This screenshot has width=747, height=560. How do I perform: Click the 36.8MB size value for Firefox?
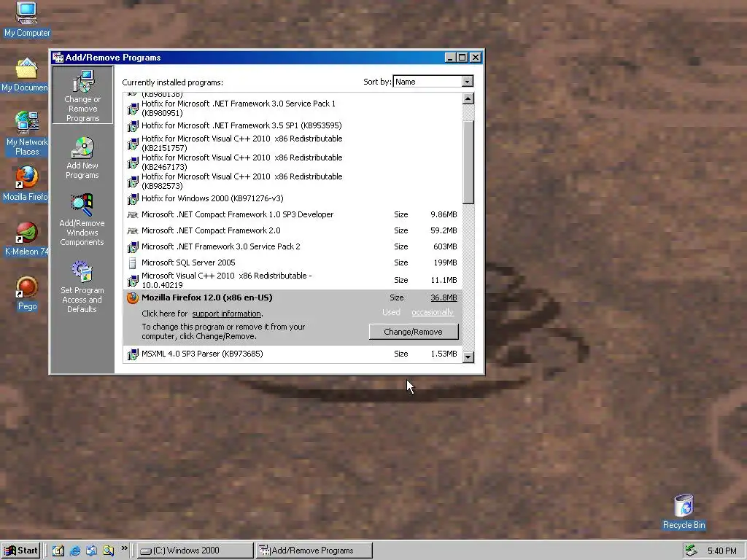pyautogui.click(x=444, y=297)
